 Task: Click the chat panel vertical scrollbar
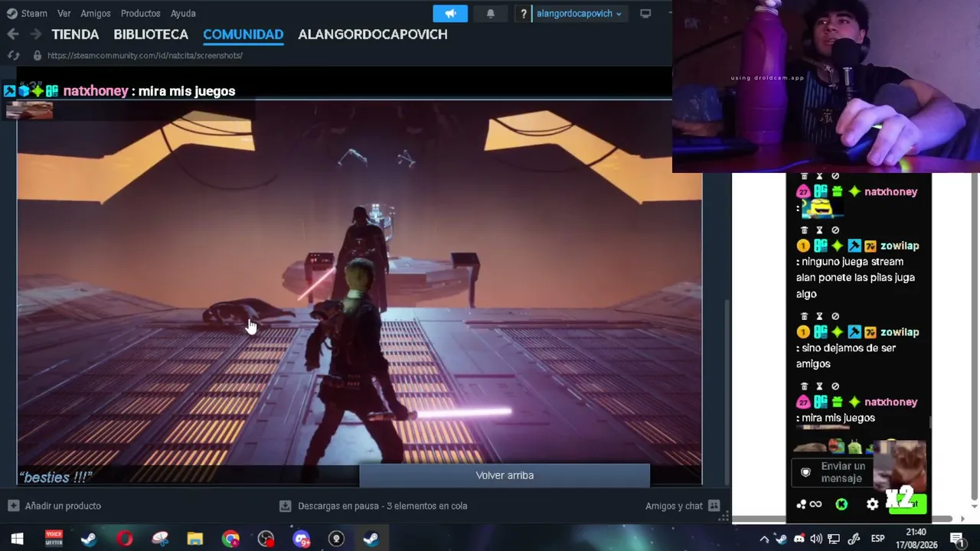click(x=931, y=422)
